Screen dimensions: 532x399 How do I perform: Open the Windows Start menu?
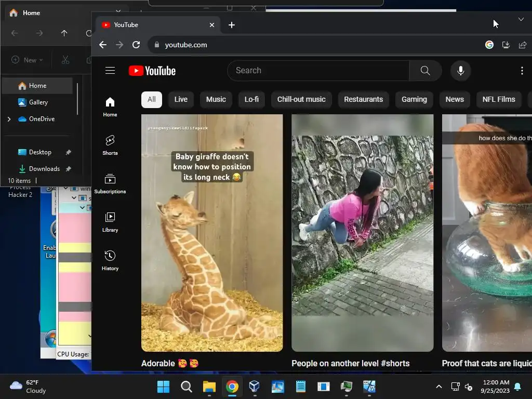[x=164, y=387]
